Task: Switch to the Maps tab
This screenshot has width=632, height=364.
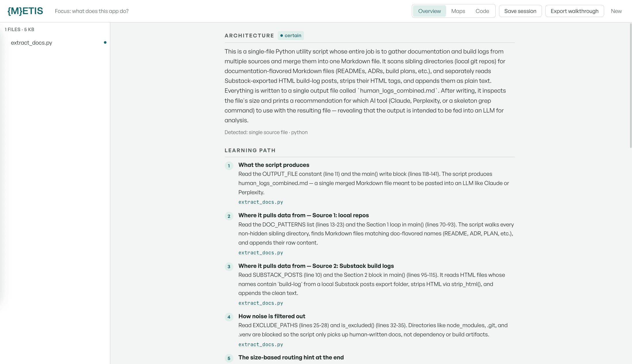Action: [x=458, y=11]
